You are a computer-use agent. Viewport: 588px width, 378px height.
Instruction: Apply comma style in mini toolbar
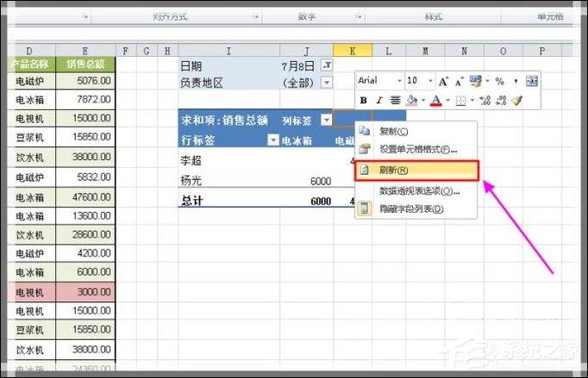click(516, 81)
